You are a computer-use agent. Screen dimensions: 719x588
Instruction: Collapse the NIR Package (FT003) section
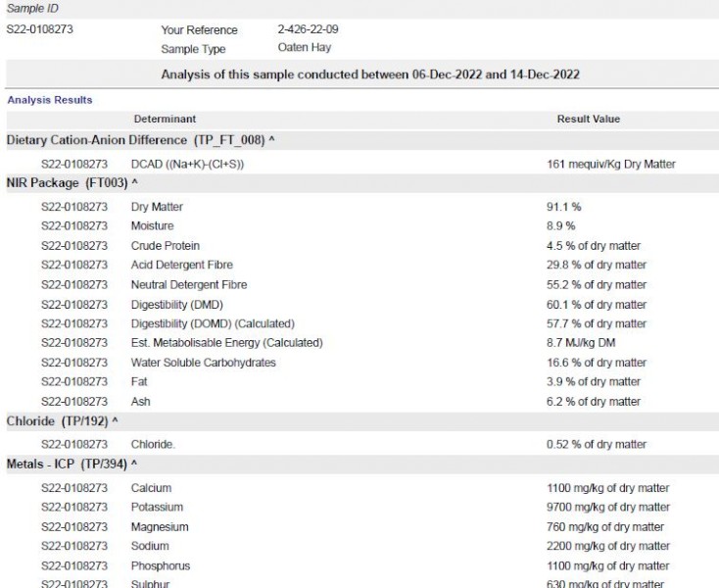click(x=134, y=183)
